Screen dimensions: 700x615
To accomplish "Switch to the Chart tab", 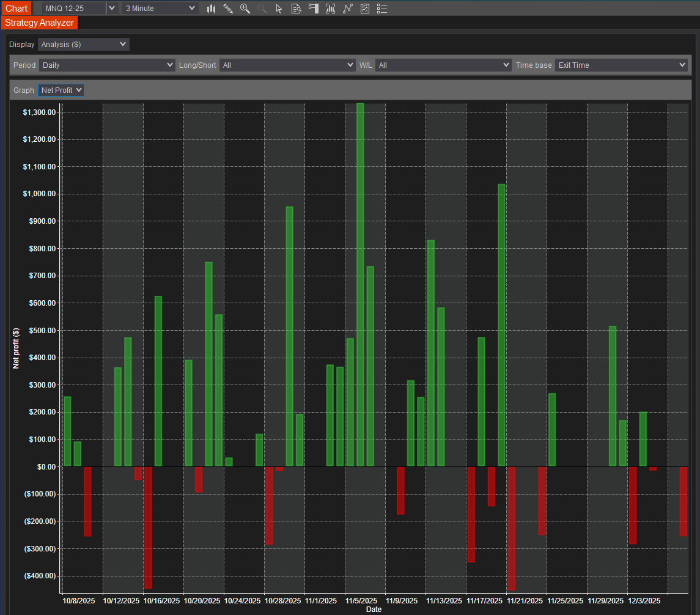I will (17, 8).
